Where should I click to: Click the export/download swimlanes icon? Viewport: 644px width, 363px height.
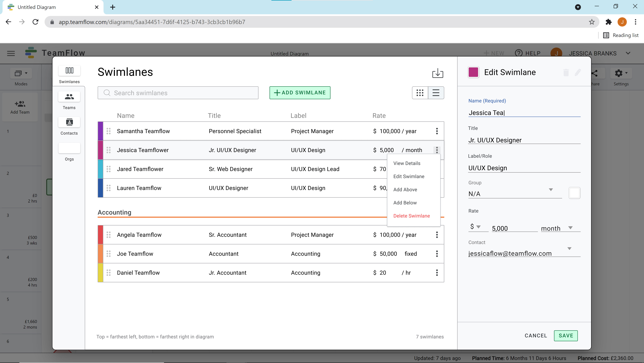[x=437, y=73]
